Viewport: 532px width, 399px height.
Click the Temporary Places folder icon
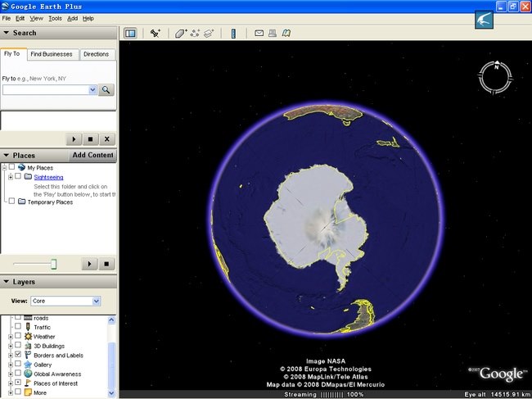coord(21,202)
